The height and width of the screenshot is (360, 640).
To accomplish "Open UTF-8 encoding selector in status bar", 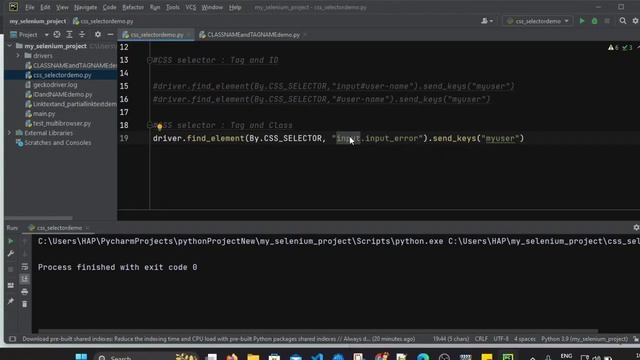I will (501, 339).
